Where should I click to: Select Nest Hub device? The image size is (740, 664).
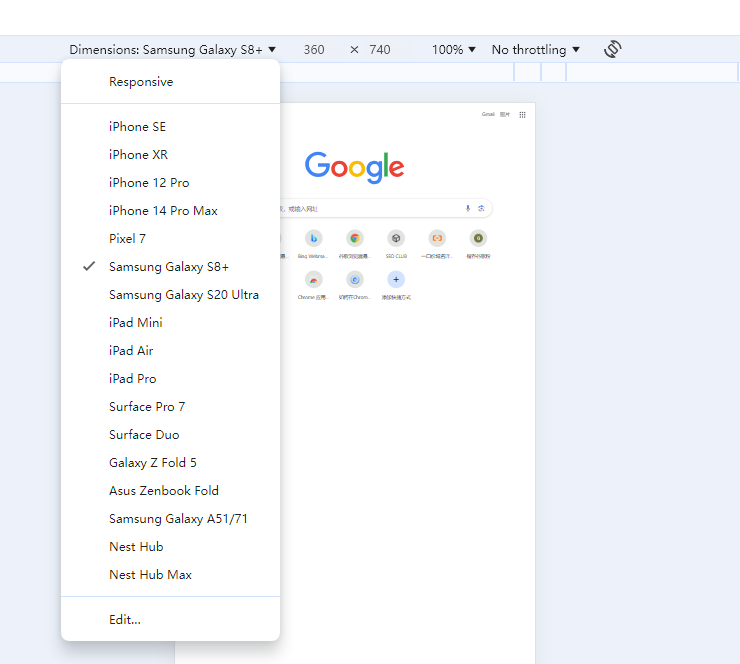click(170, 546)
